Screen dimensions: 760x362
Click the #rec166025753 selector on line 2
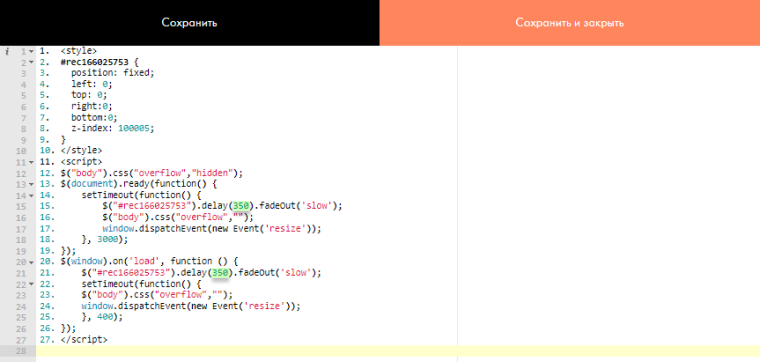coord(95,62)
